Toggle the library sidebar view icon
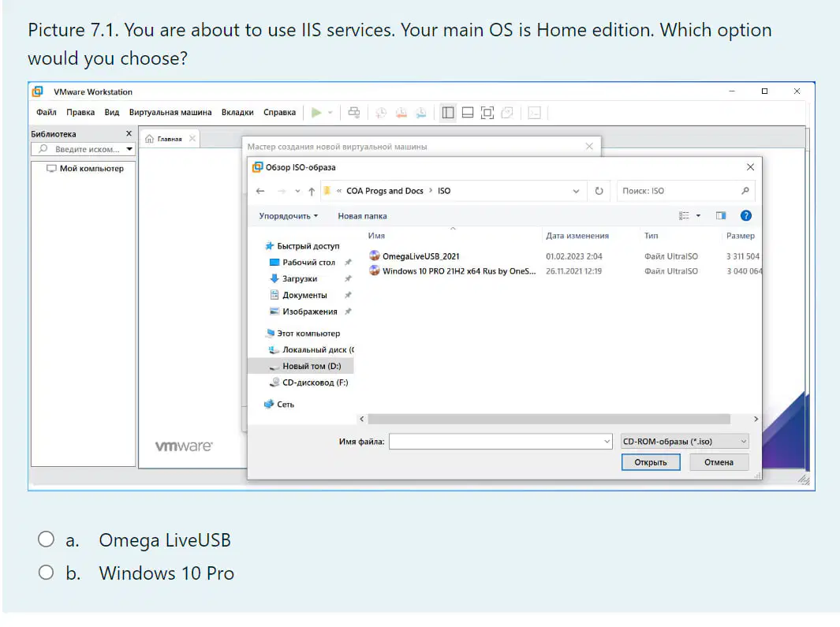The width and height of the screenshot is (840, 627). 448,113
